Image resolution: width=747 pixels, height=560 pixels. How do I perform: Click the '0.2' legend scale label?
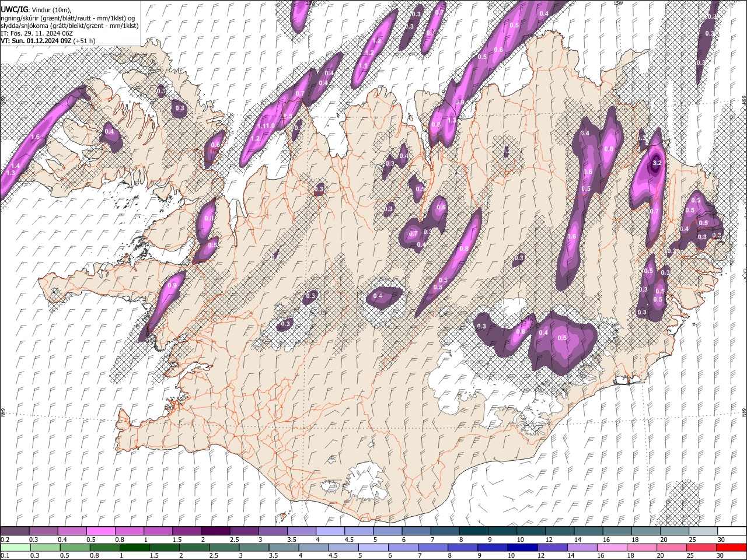5,540
